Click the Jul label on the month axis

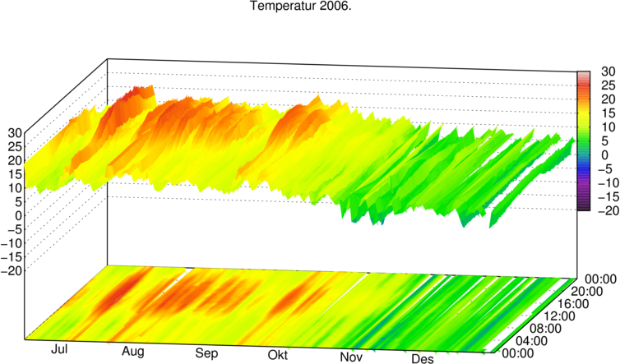tap(58, 352)
